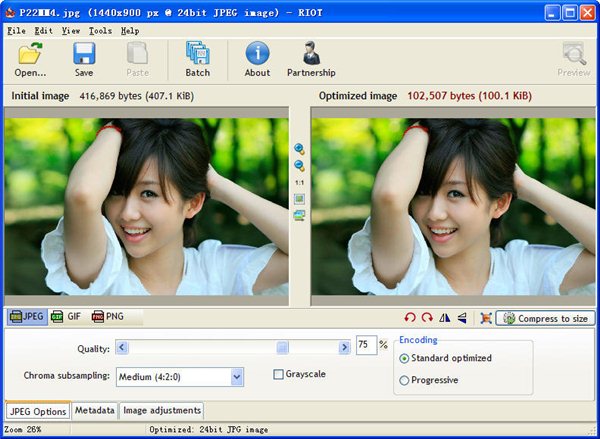The image size is (600, 439).
Task: Set zoom to 1:1 actual size
Action: pos(299,183)
